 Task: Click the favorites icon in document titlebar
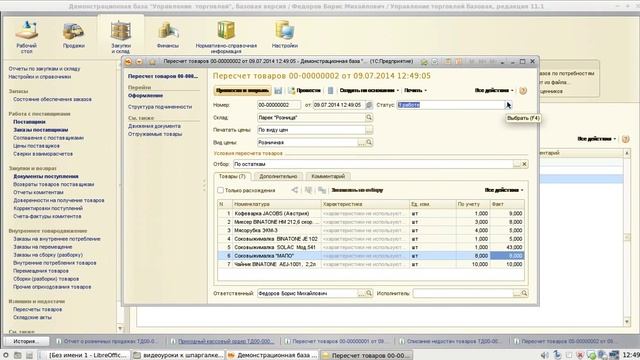pyautogui.click(x=424, y=62)
